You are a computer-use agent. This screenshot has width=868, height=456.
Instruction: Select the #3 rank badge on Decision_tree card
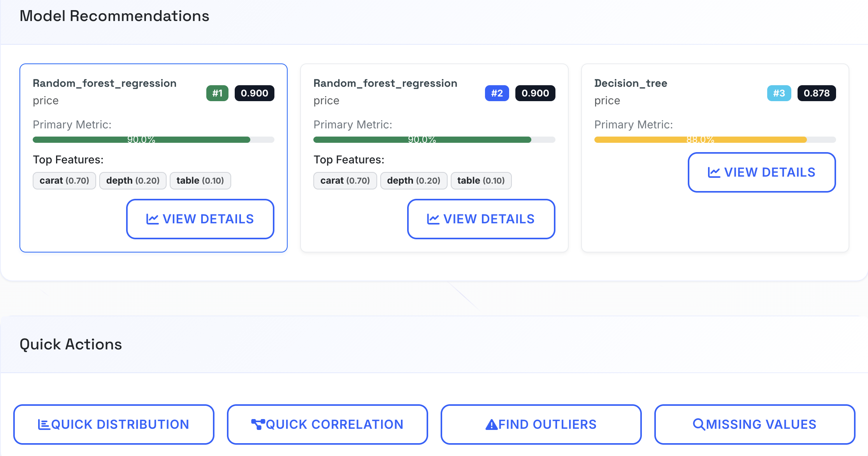tap(779, 93)
